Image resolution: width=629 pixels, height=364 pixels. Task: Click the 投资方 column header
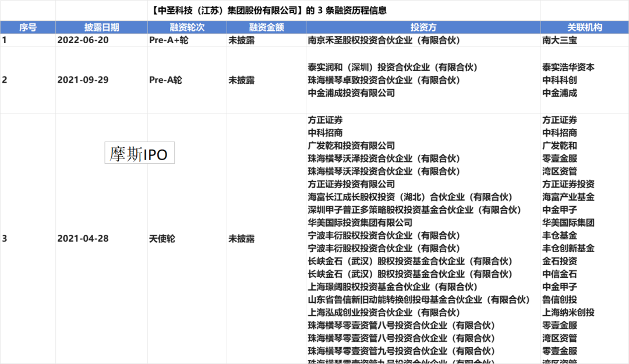(x=423, y=27)
